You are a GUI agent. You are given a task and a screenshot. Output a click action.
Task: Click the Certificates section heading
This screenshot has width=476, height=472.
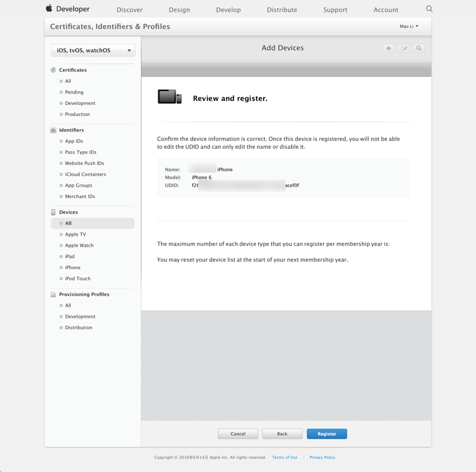tap(73, 70)
